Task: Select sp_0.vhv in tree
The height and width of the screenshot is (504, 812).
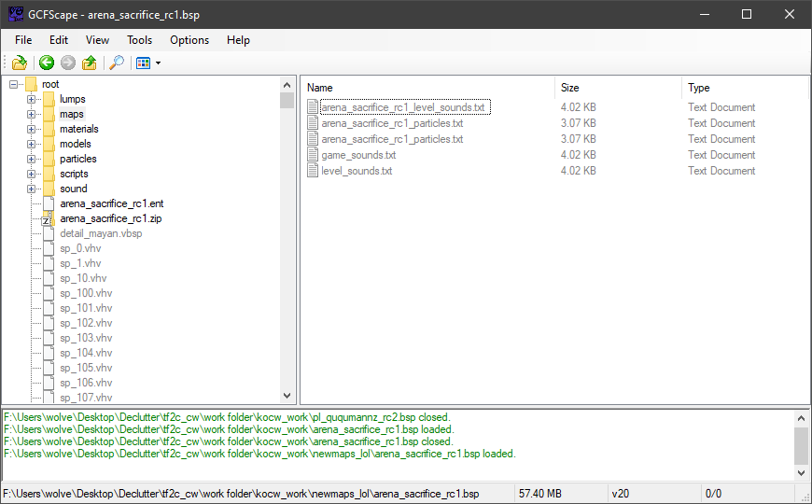Action: coord(80,248)
